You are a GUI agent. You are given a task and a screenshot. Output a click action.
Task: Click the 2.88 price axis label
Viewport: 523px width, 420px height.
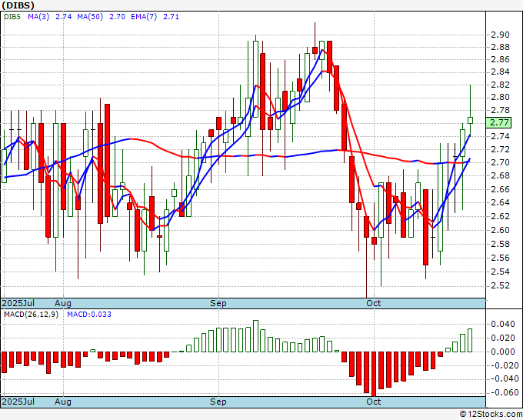click(x=501, y=47)
